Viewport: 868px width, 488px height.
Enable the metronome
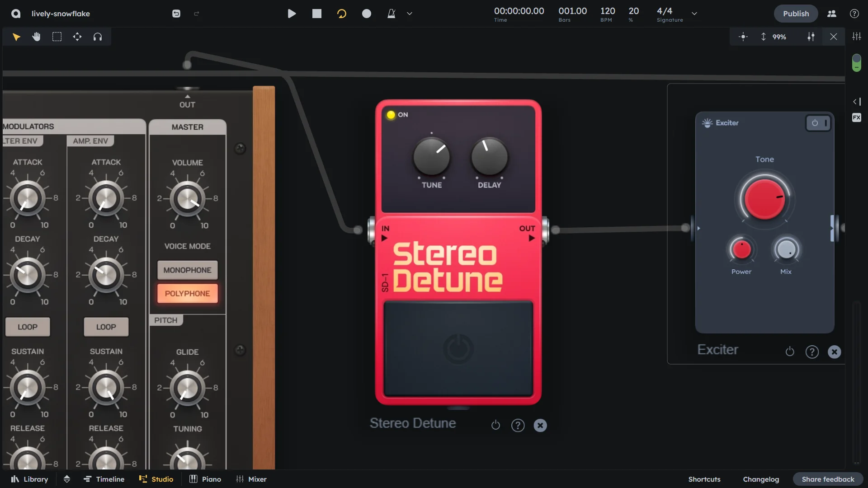pos(391,14)
